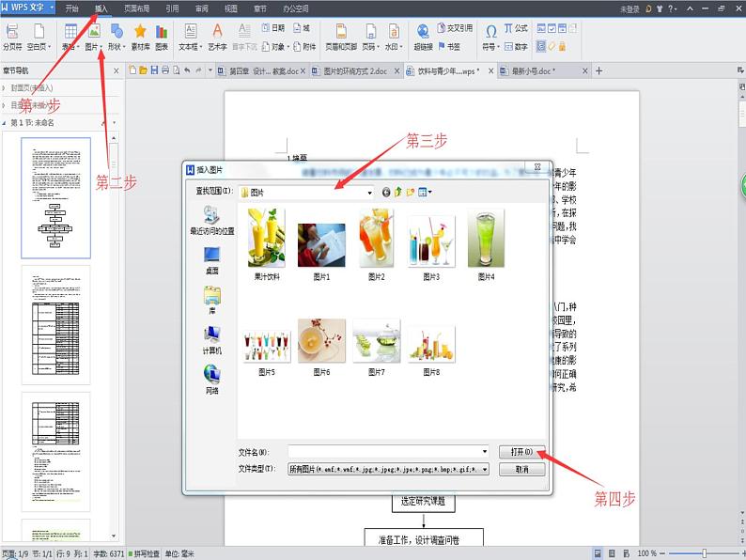This screenshot has width=746, height=560.
Task: Go to 桌面 desktop in dialog sidebar
Action: tap(212, 260)
